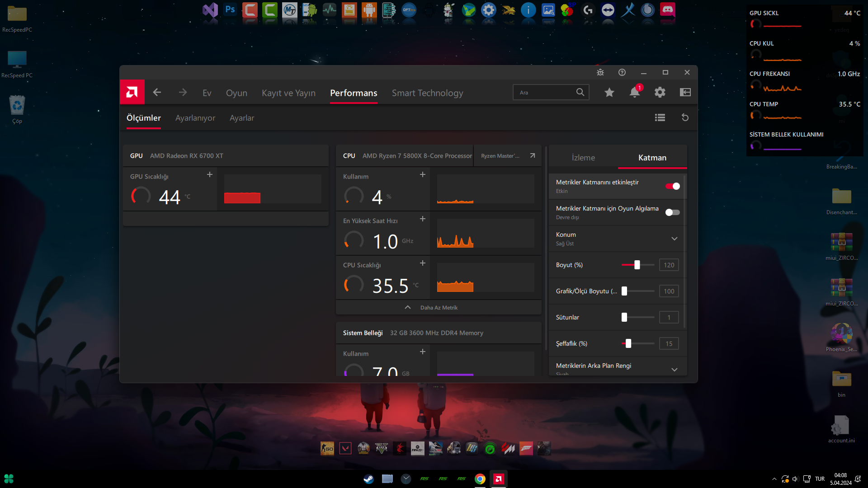Click AMD Software taskbar icon

[499, 479]
